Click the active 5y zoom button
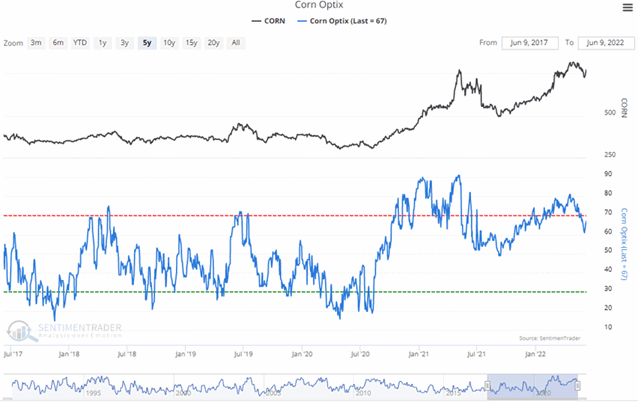 pos(147,43)
